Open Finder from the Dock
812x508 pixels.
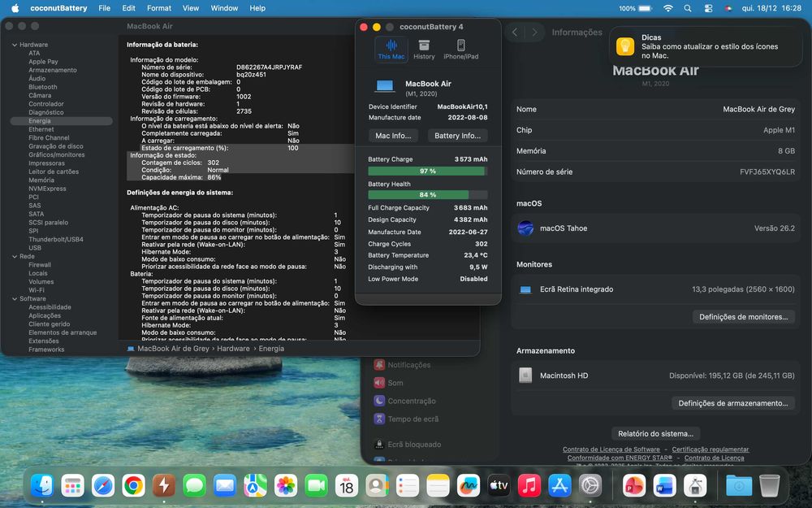click(x=42, y=486)
